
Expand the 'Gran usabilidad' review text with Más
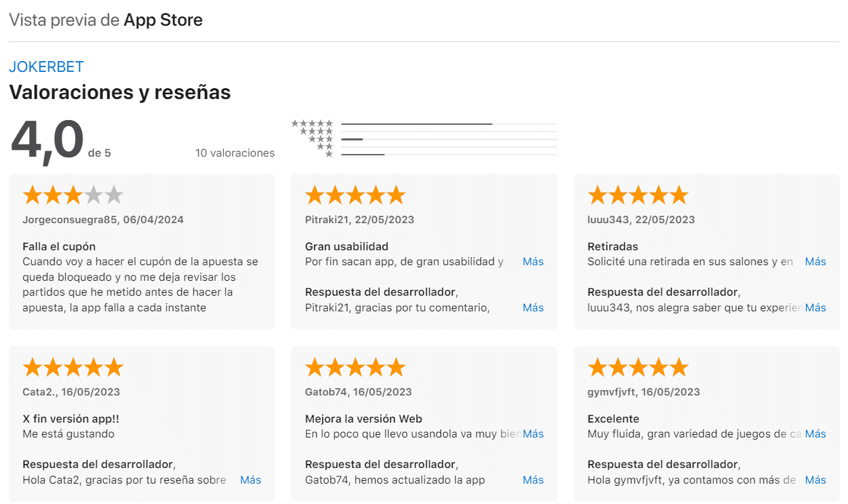pyautogui.click(x=533, y=262)
